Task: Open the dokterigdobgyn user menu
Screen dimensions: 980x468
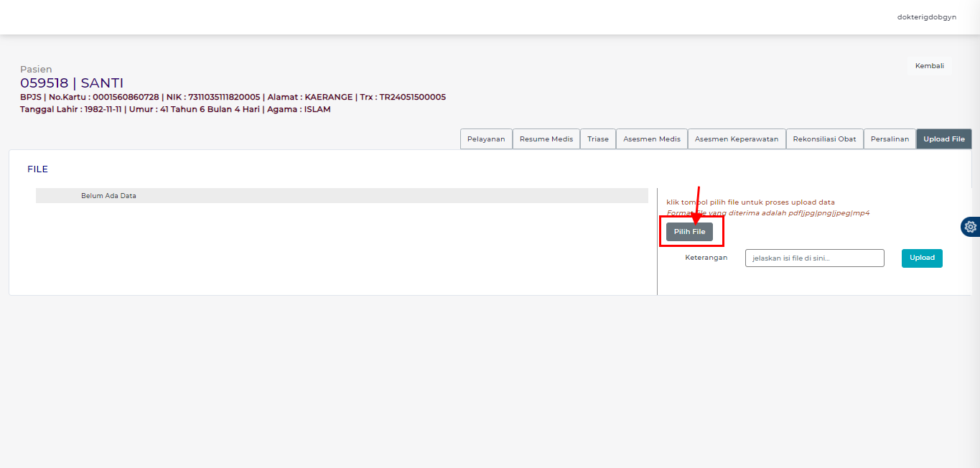Action: [x=926, y=17]
